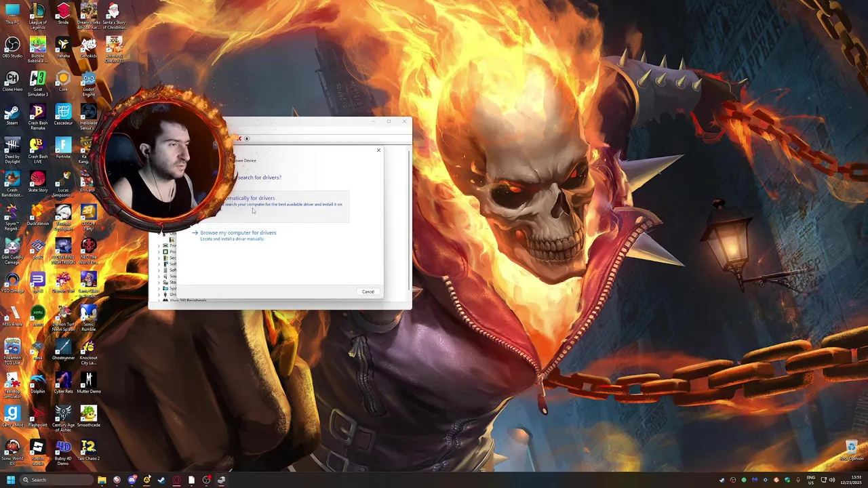Open Garry's Mod desktop icon
Viewport: 868px width, 488px height.
tap(12, 417)
